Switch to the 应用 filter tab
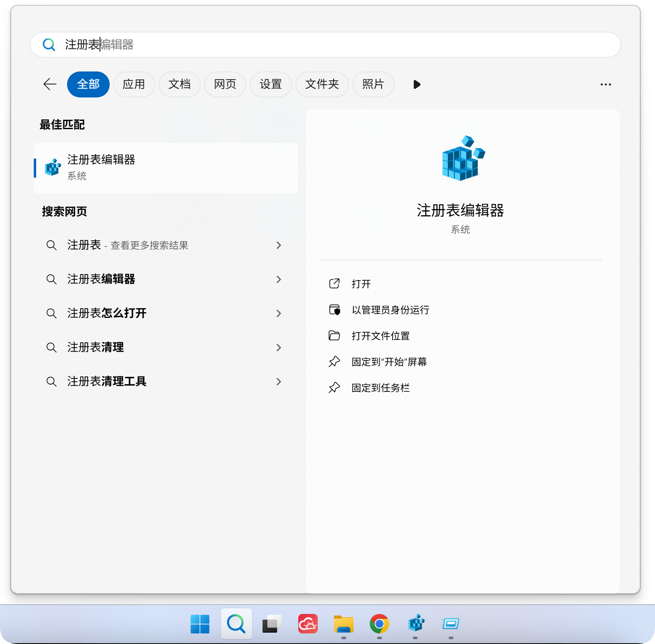Screen dimensions: 655x644 point(134,84)
